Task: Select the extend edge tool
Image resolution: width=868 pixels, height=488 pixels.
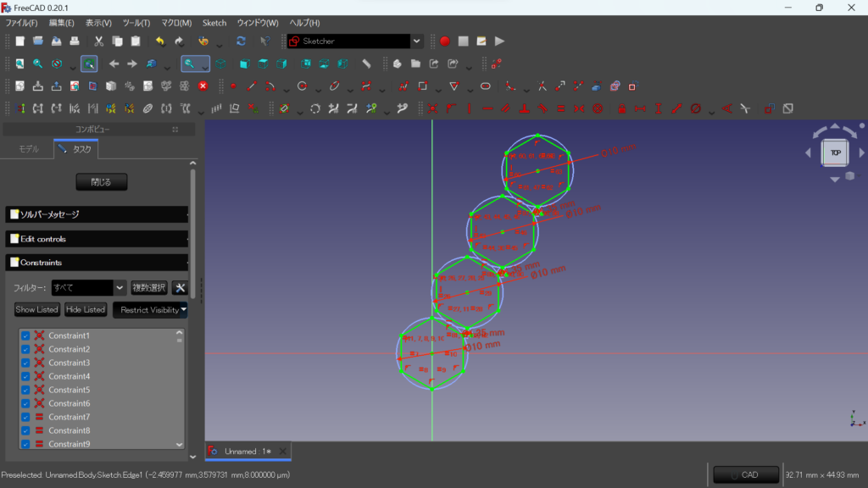Action: (x=560, y=86)
